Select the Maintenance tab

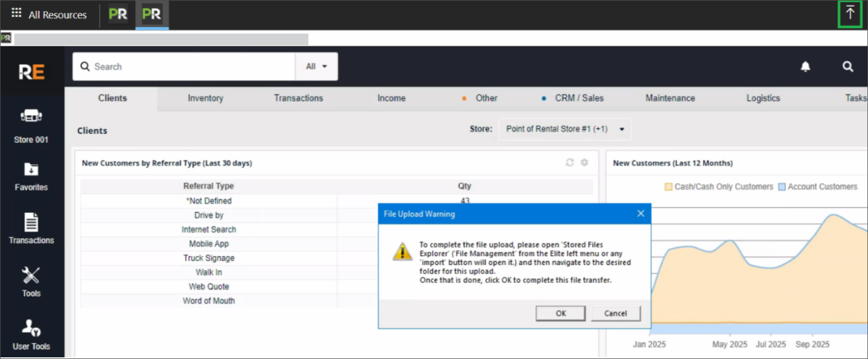tap(670, 98)
